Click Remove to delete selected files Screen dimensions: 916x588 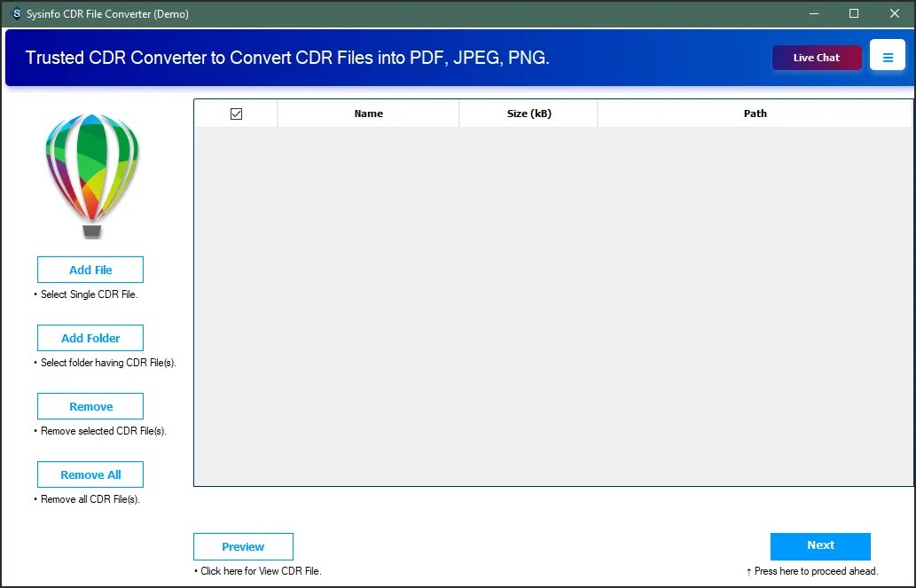coord(90,406)
